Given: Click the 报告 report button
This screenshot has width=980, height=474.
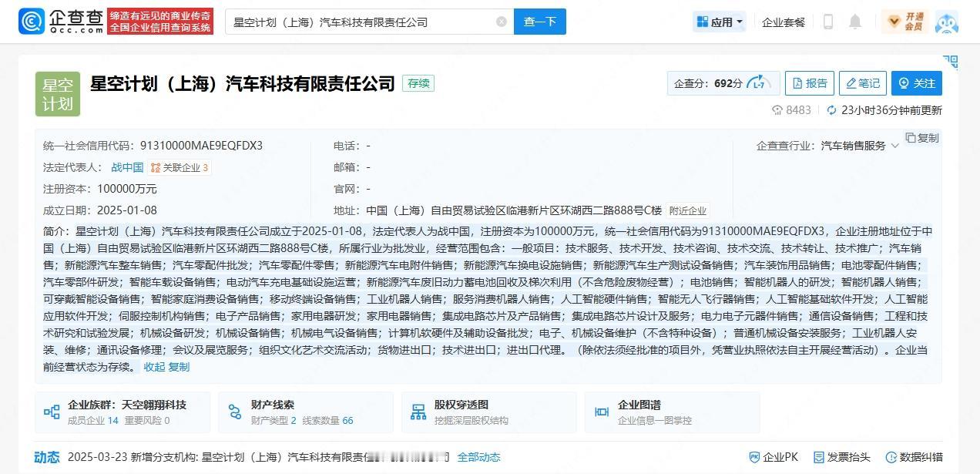Looking at the screenshot, I should pos(809,83).
